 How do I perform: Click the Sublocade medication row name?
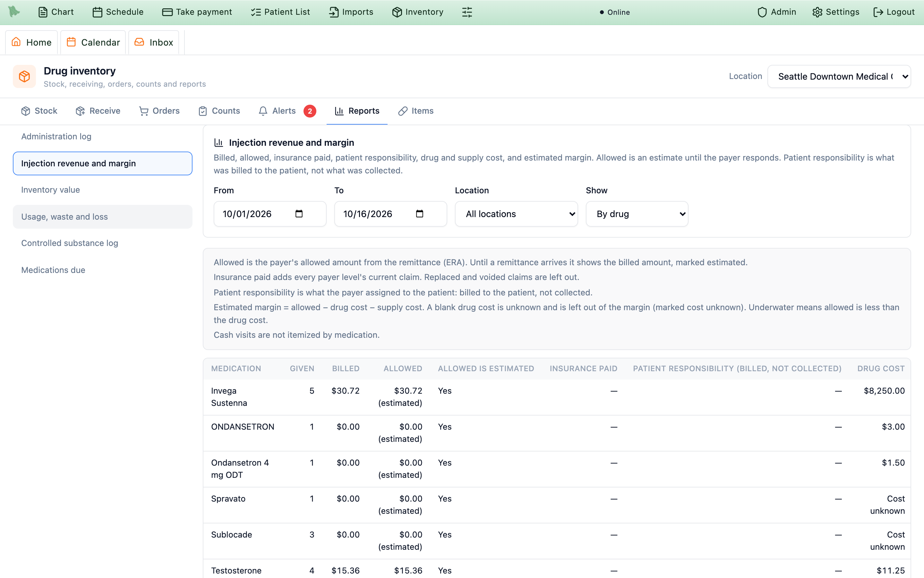[x=231, y=534]
